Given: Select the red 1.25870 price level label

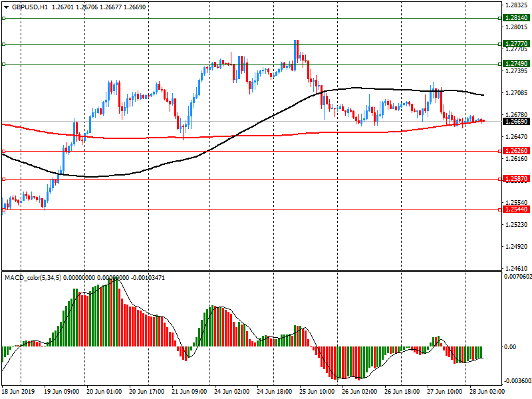Looking at the screenshot, I should tap(516, 179).
